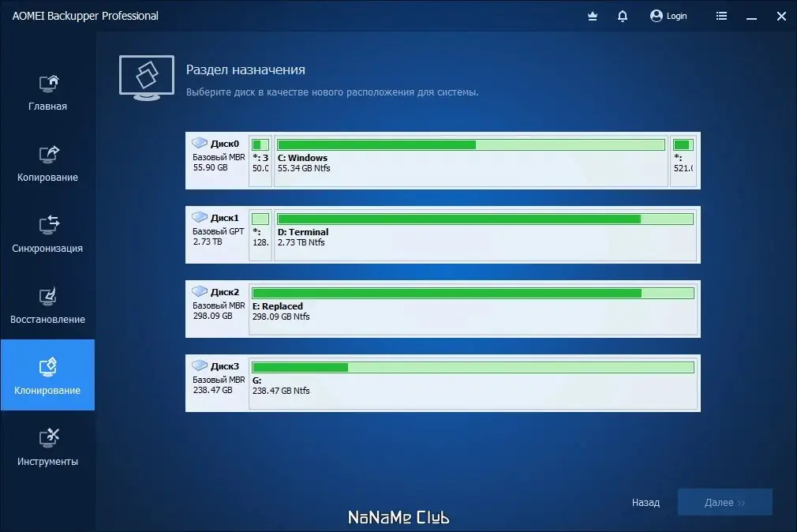Open the Инструменты tools section
This screenshot has height=532, width=797.
[47, 445]
